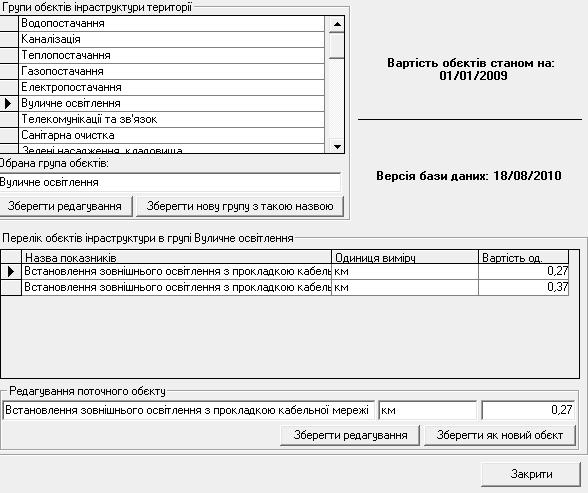588x493 pixels.
Task: Click the Одиниця виміру column header
Action: pos(405,258)
